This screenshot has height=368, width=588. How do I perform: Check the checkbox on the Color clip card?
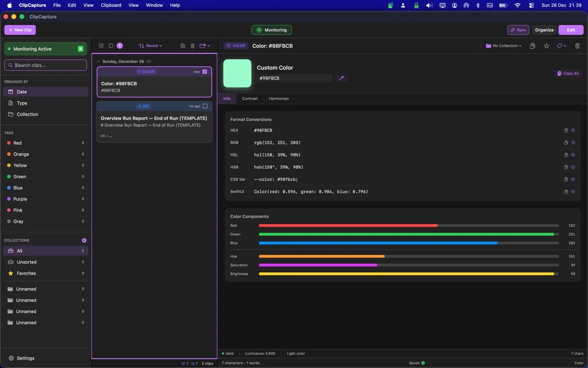tap(204, 72)
